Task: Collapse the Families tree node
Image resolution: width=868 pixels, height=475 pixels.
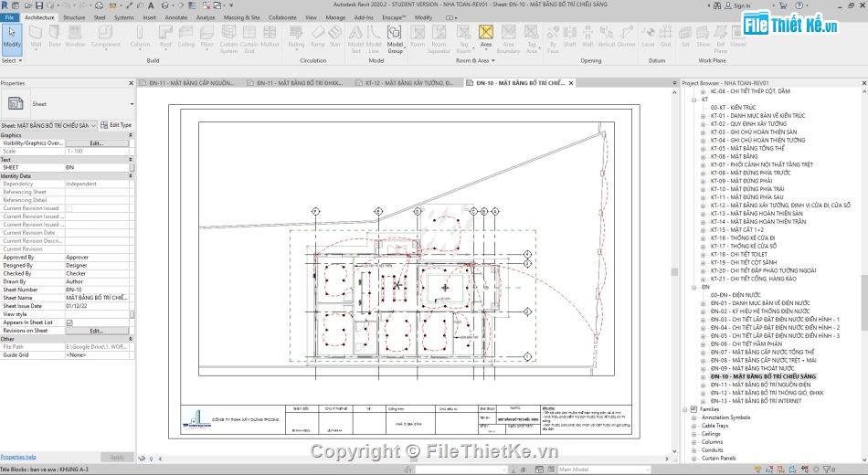Action: coord(685,409)
